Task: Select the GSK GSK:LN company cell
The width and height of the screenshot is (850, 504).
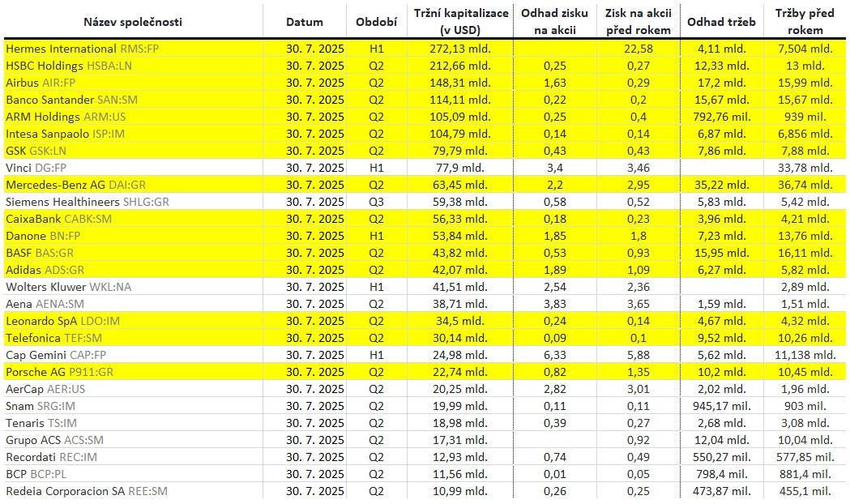Action: 134,151
